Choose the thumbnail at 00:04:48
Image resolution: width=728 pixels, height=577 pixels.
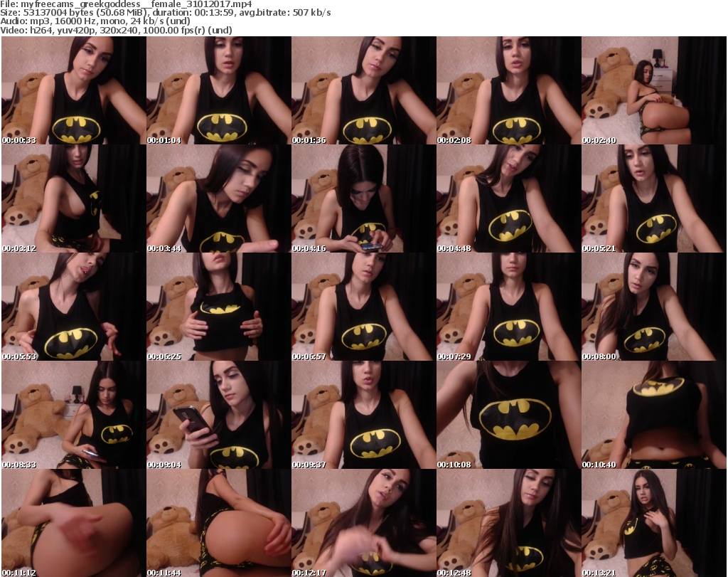tap(508, 198)
